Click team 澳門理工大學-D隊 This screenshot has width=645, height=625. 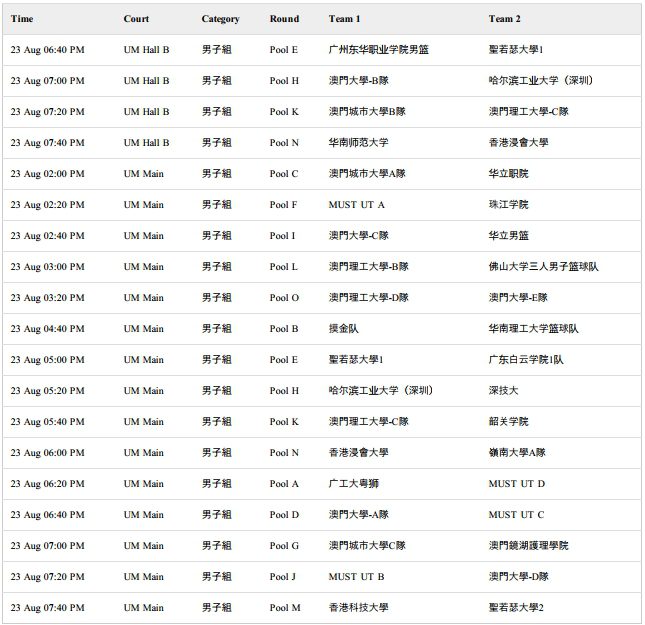pyautogui.click(x=369, y=297)
